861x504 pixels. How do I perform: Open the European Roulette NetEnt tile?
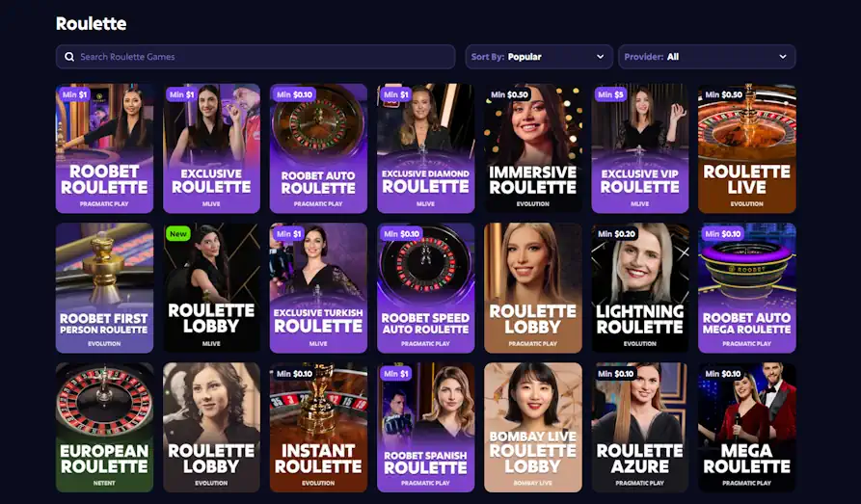[104, 427]
